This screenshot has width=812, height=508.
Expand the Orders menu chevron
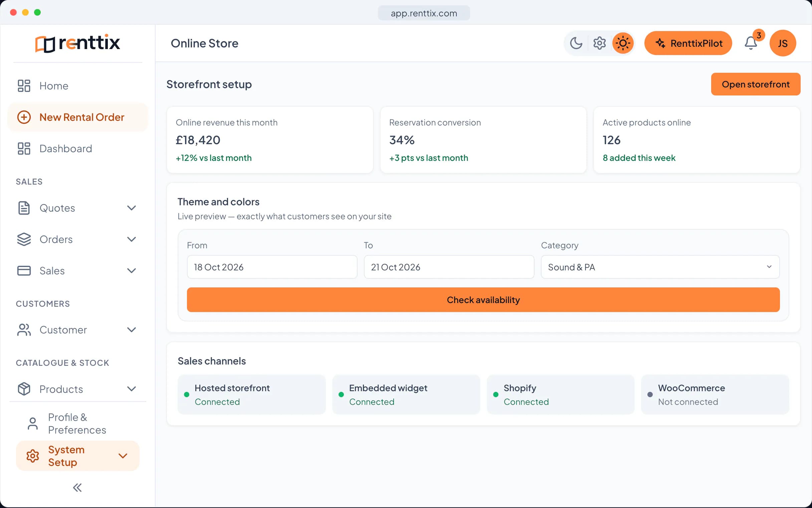pyautogui.click(x=132, y=239)
